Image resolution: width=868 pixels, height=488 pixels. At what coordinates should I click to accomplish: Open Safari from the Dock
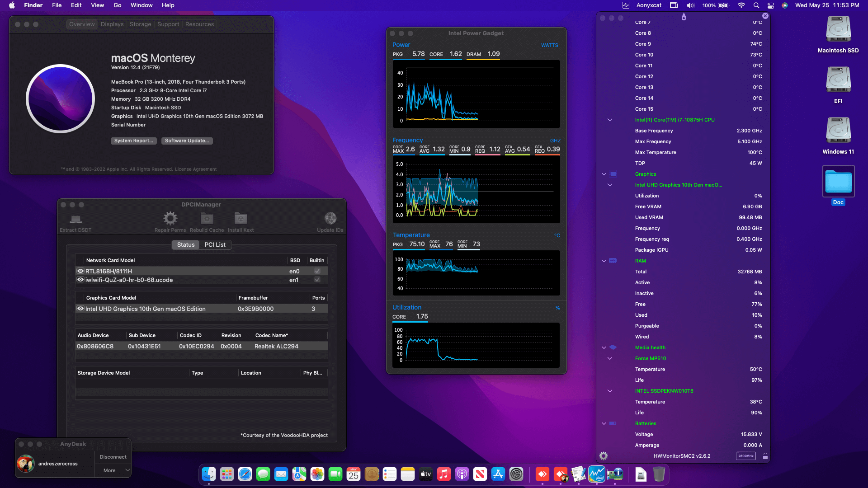pos(245,474)
